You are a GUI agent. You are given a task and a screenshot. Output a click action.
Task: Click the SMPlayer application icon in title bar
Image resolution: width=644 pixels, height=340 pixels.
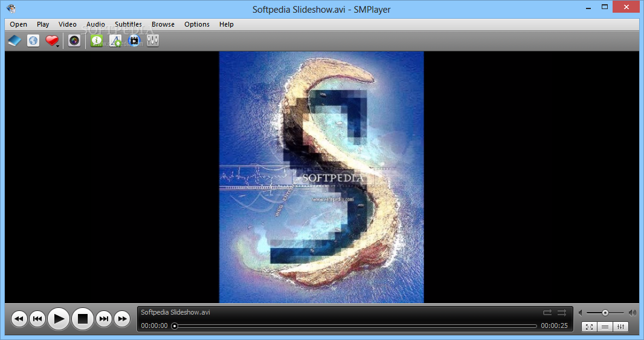pos(11,8)
